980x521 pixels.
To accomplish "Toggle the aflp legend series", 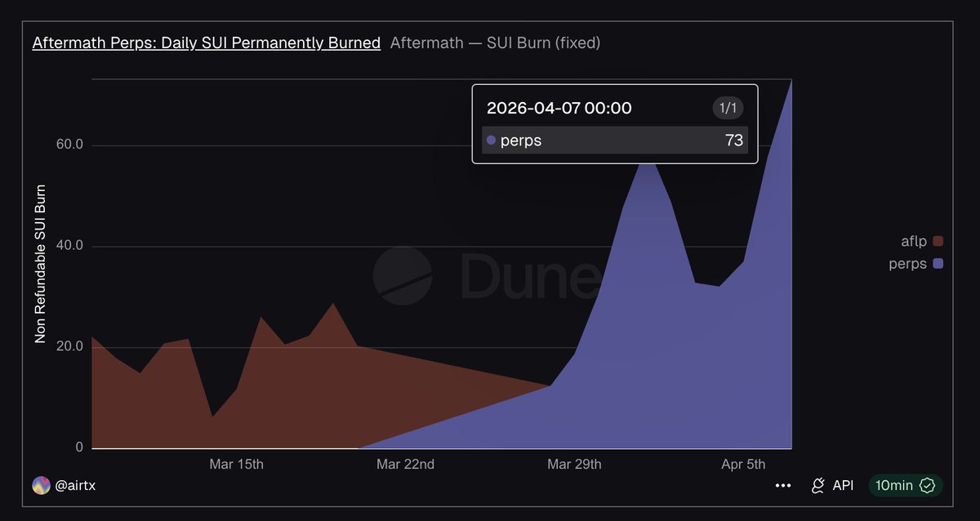I will click(x=921, y=241).
